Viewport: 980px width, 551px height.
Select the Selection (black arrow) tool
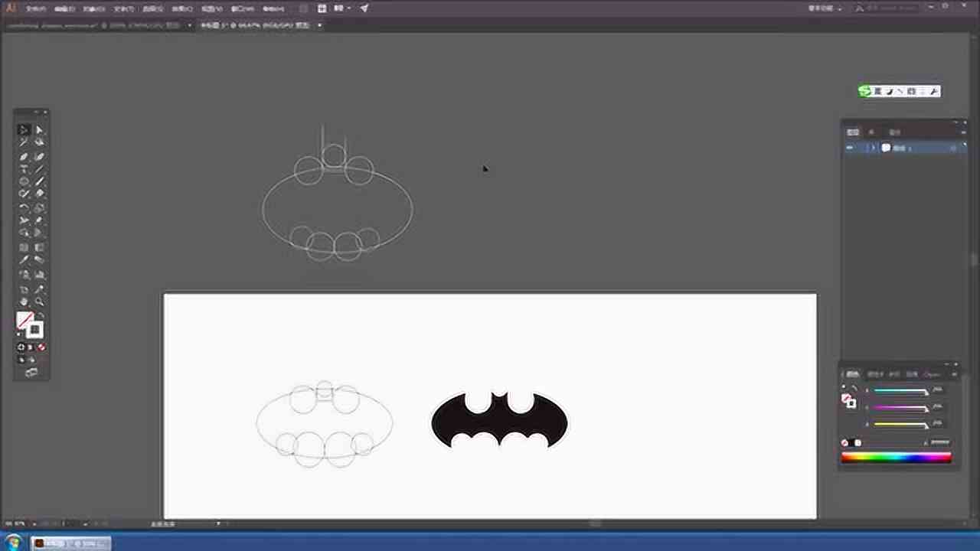point(24,130)
